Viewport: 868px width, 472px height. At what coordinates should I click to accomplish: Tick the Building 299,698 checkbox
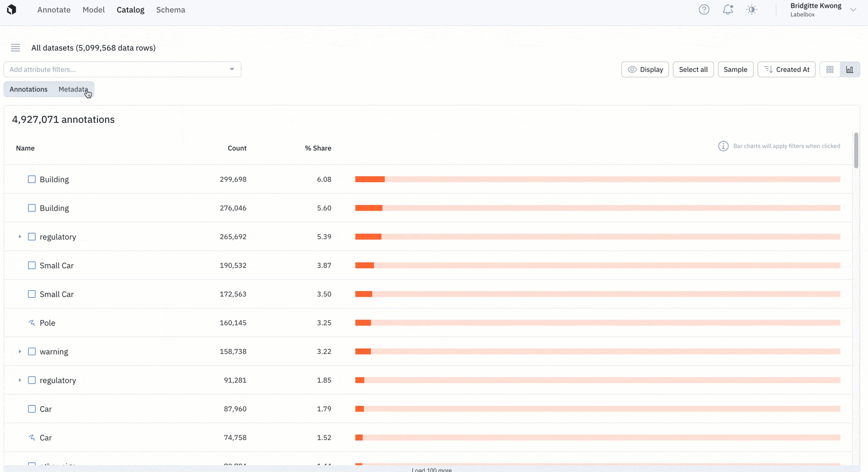click(32, 179)
